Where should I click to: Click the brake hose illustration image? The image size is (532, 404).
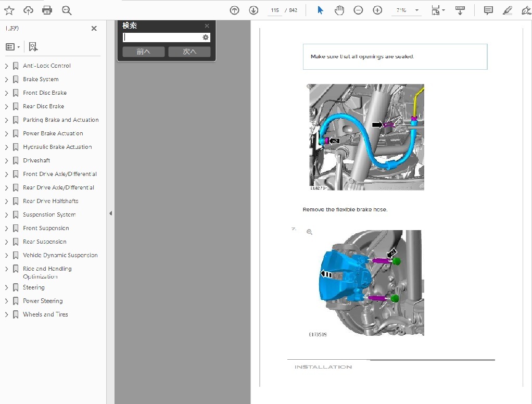pyautogui.click(x=366, y=137)
